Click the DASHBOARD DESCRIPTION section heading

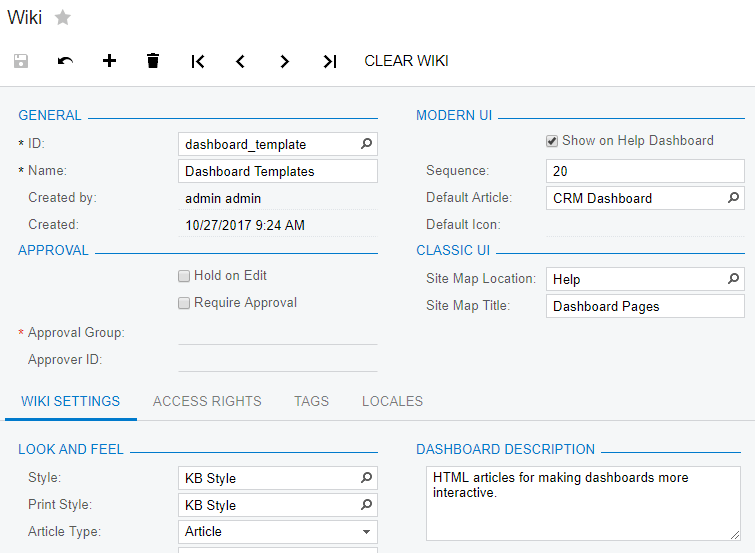[506, 449]
